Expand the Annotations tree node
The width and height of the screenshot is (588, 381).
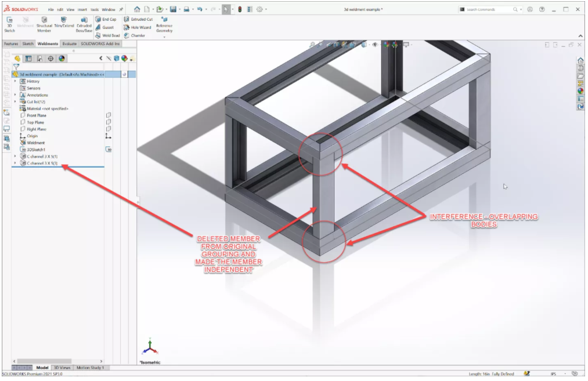[15, 95]
